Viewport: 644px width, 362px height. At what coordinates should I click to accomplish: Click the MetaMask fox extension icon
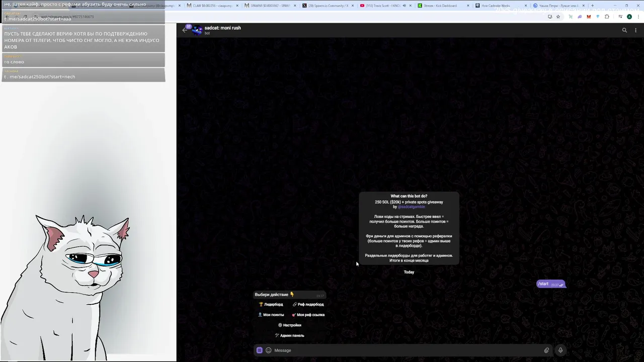coord(589,17)
